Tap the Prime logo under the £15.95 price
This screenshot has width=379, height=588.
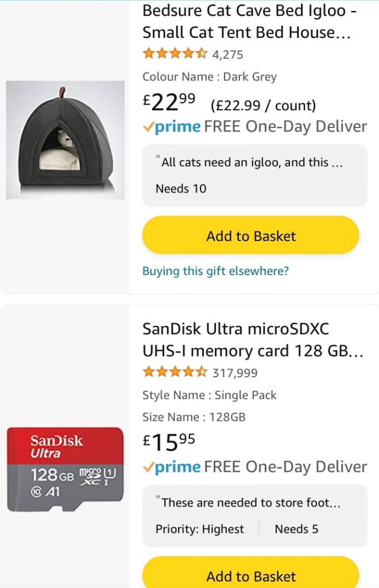click(172, 467)
